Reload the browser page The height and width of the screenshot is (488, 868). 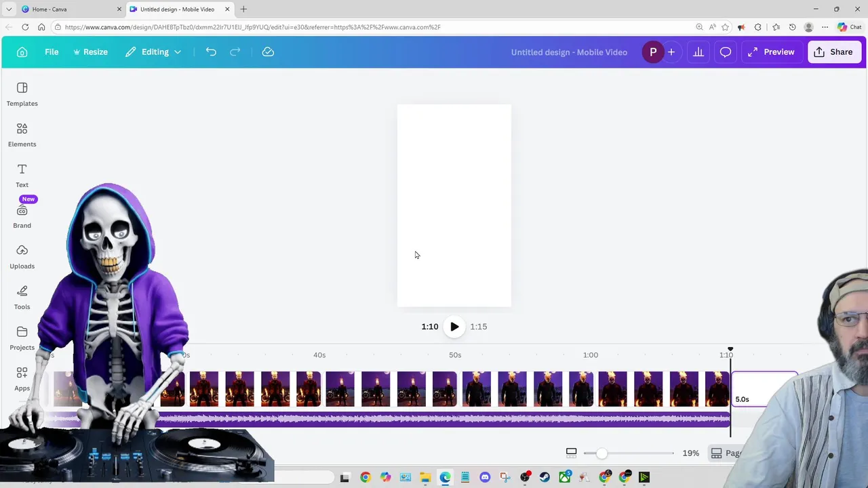coord(25,27)
